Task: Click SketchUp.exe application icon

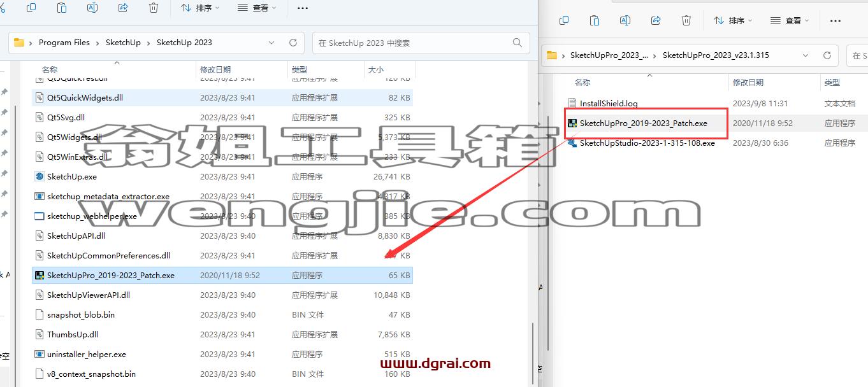Action: (40, 177)
